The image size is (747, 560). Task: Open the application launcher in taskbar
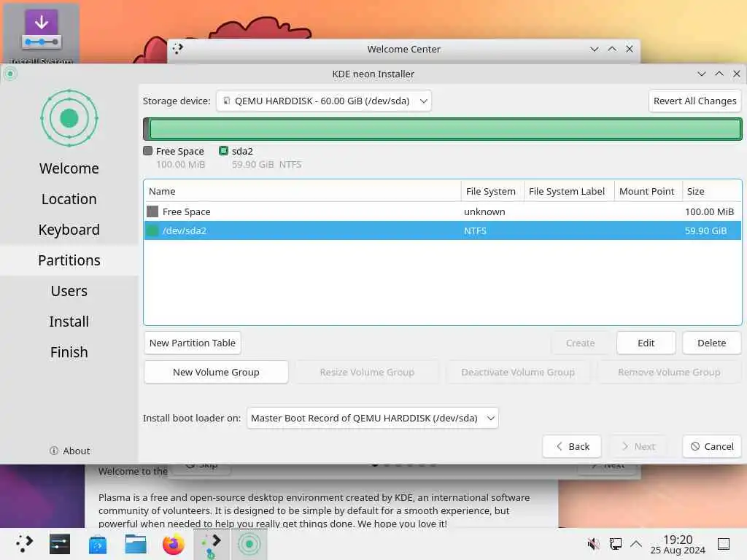coord(23,544)
